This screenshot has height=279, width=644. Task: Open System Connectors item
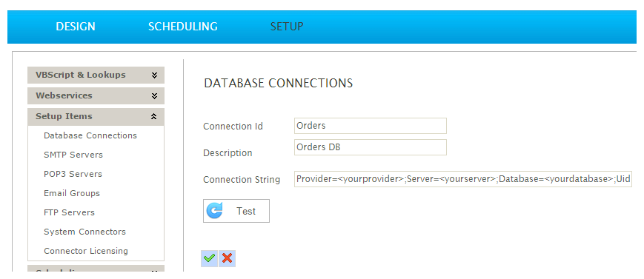(84, 232)
